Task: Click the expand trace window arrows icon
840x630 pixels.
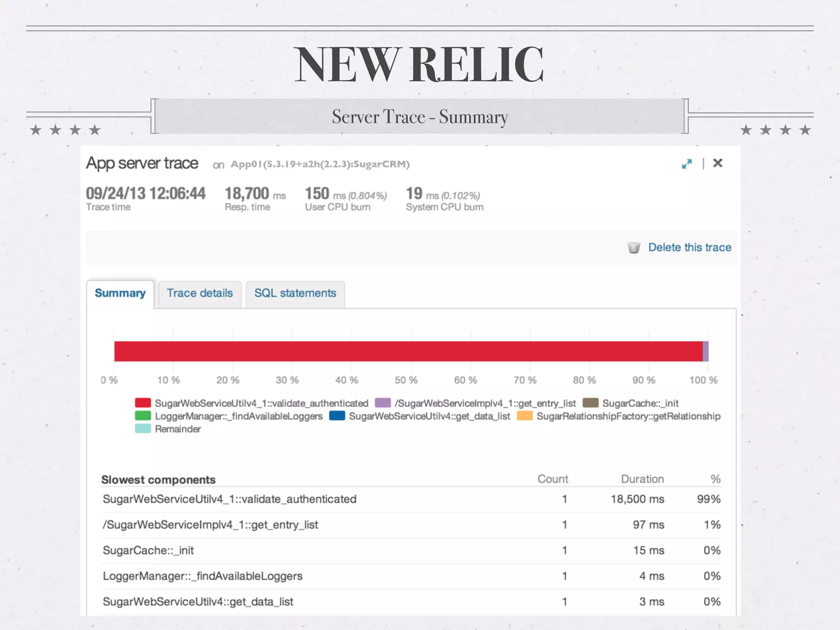Action: click(x=687, y=164)
